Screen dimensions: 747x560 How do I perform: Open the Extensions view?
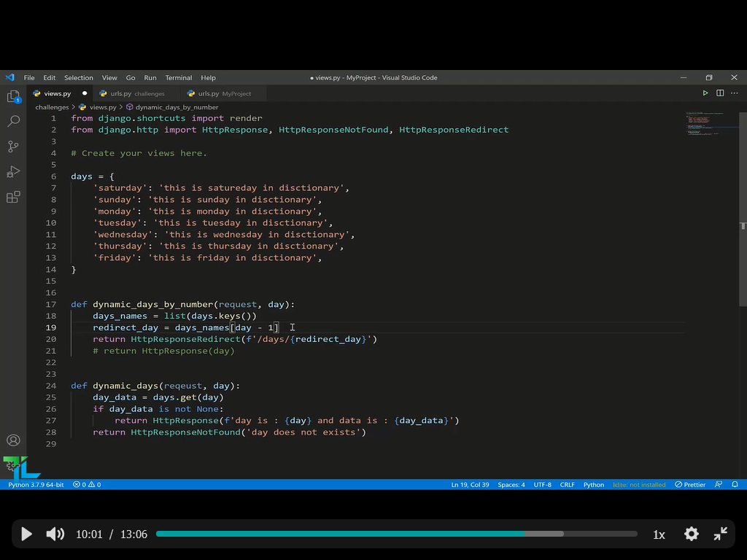(13, 198)
